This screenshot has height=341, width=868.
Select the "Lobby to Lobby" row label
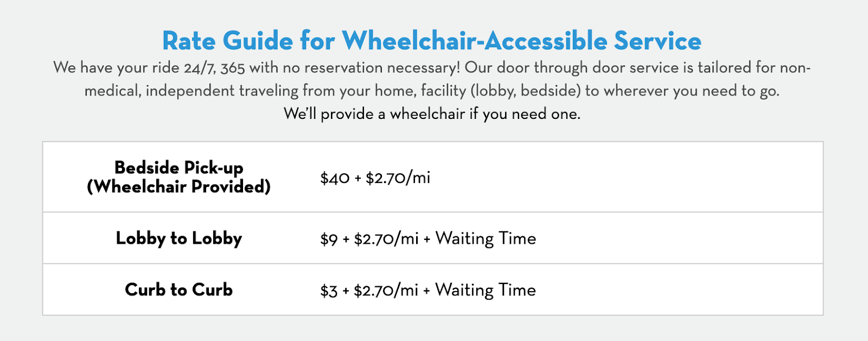click(x=178, y=238)
